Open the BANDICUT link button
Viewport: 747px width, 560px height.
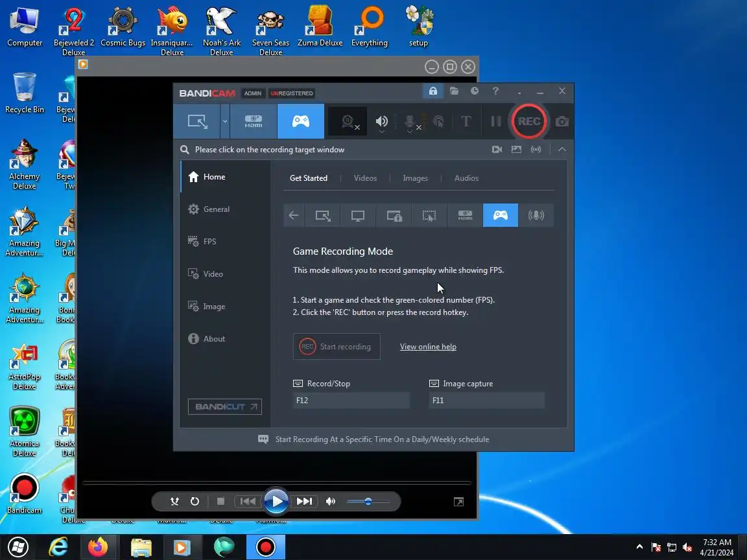click(225, 406)
